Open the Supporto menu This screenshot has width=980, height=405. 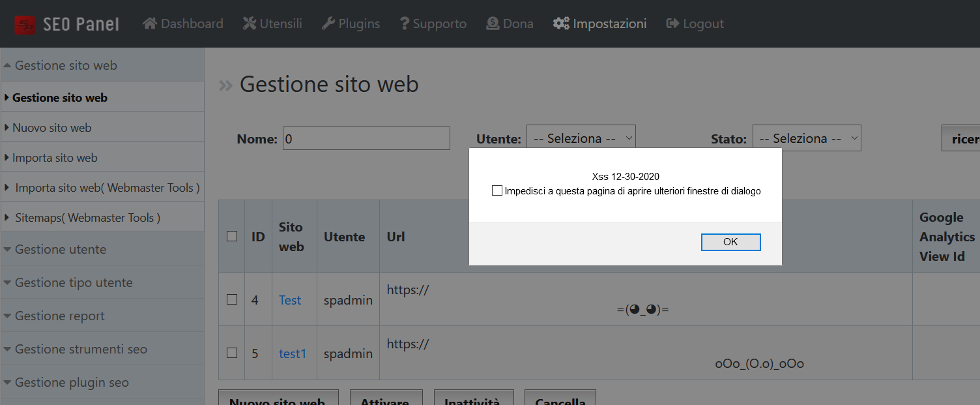tap(433, 23)
